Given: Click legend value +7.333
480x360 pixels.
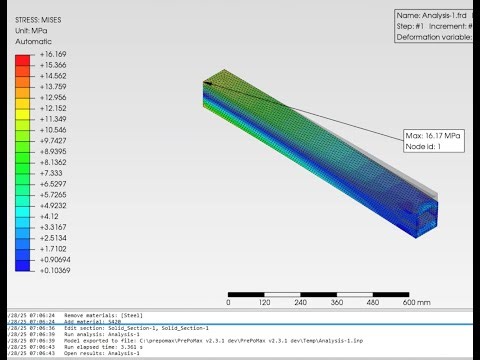Looking at the screenshot, I should (x=51, y=173).
